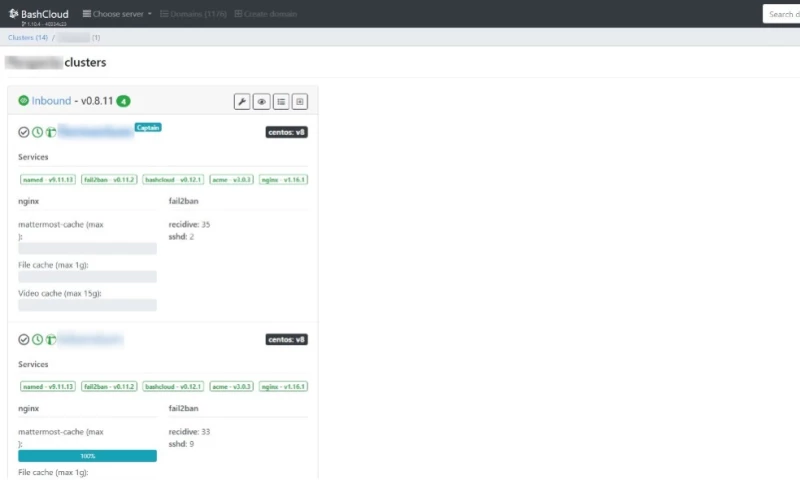Click the green clock icon on Captain server
Image resolution: width=800 pixels, height=480 pixels.
(37, 132)
